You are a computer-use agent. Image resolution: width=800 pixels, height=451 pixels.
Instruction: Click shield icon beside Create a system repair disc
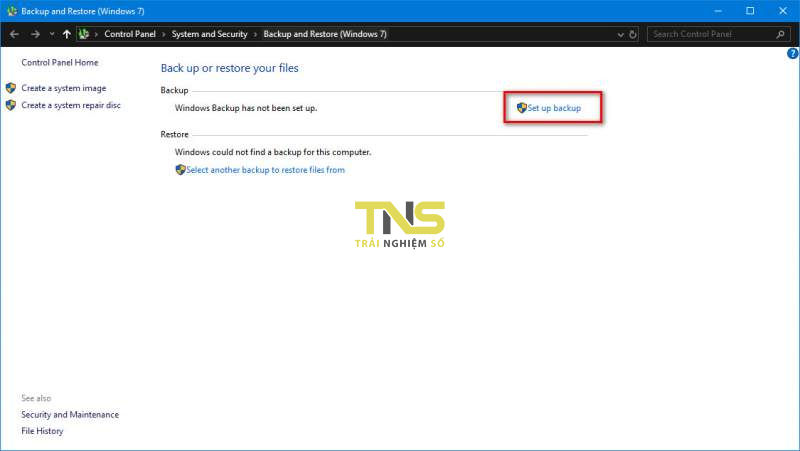(x=11, y=105)
